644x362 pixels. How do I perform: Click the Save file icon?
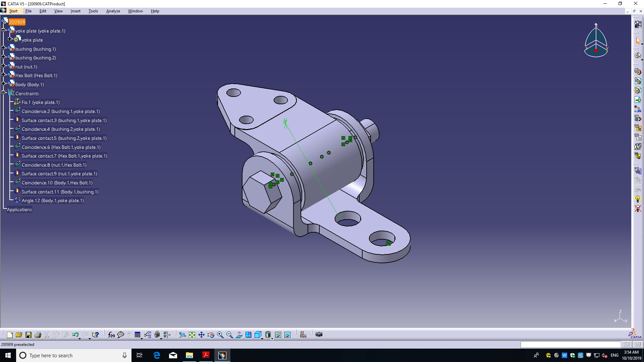(29, 335)
